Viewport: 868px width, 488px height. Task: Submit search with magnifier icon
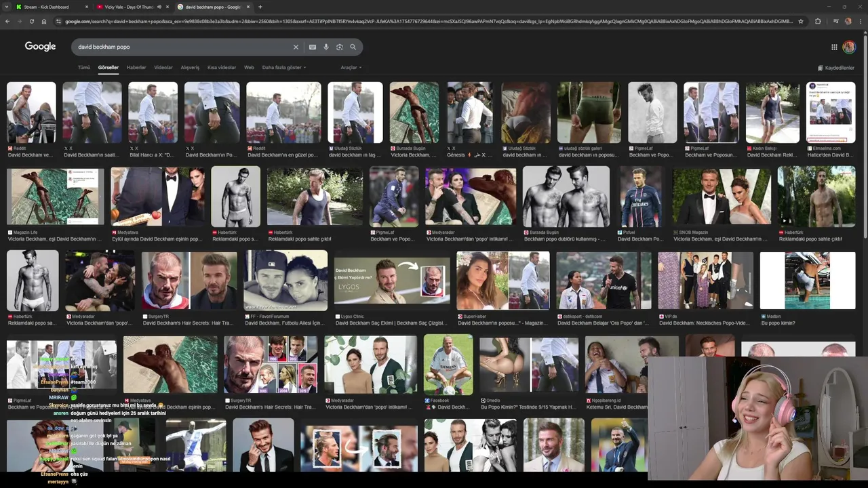[353, 47]
